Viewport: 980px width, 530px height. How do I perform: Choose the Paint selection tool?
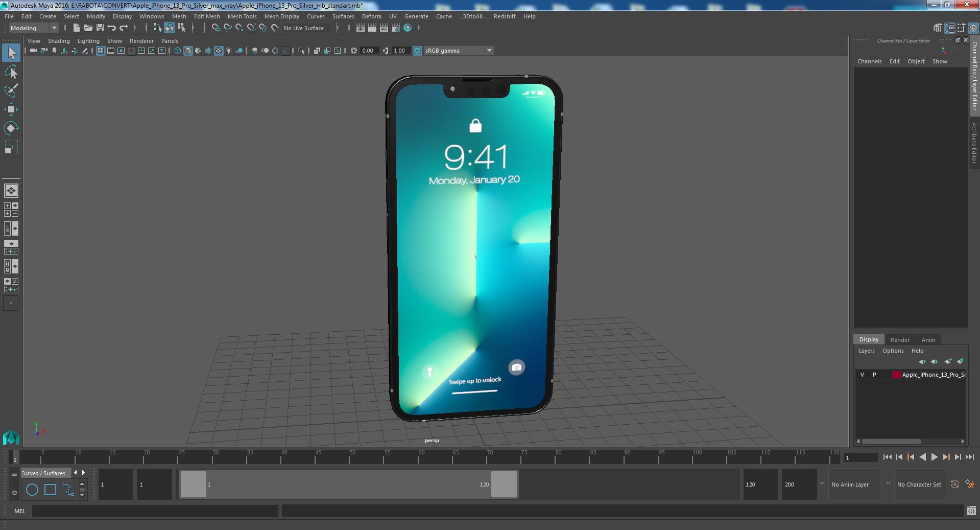click(11, 90)
